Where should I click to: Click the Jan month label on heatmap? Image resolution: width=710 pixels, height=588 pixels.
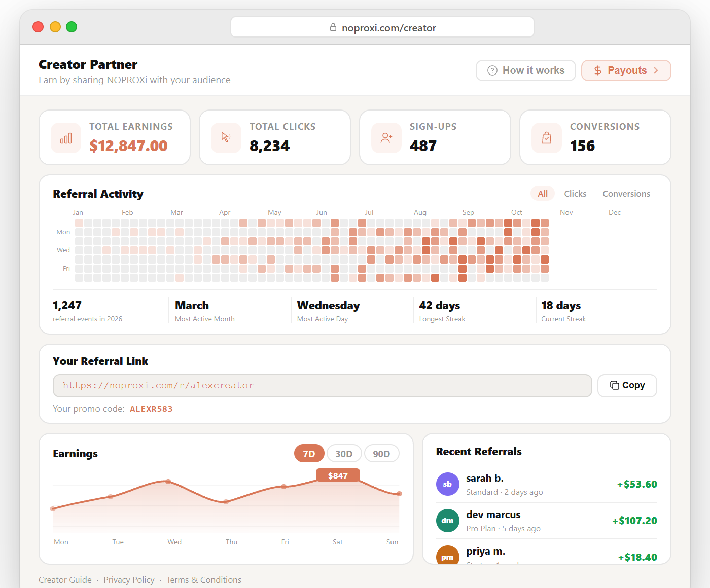(x=78, y=212)
